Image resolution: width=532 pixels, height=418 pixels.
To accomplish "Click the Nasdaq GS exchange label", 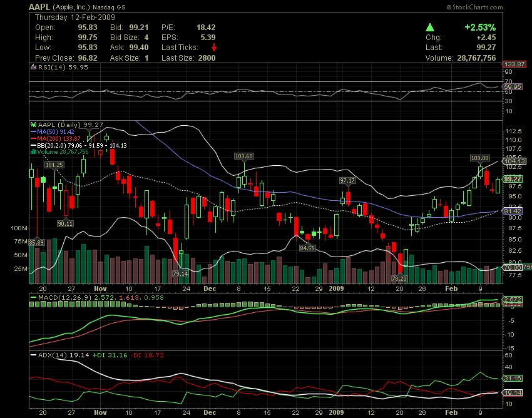I will 109,8.
